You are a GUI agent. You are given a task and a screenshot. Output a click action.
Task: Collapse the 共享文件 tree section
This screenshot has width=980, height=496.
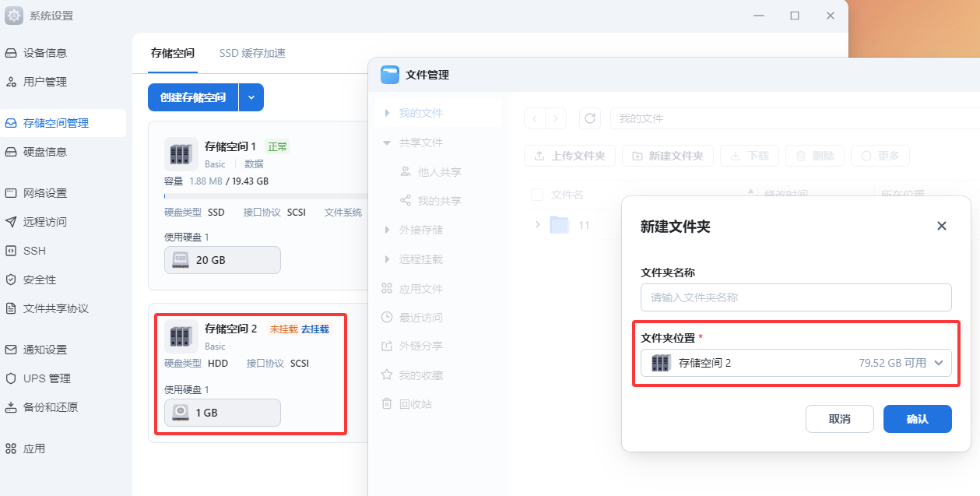387,142
